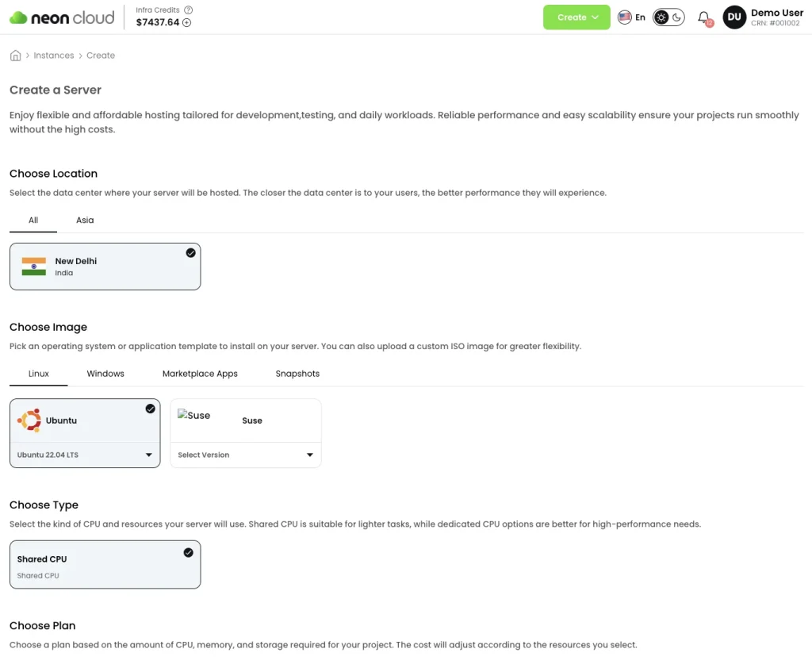
Task: Toggle the light/dark theme switch
Action: point(668,17)
